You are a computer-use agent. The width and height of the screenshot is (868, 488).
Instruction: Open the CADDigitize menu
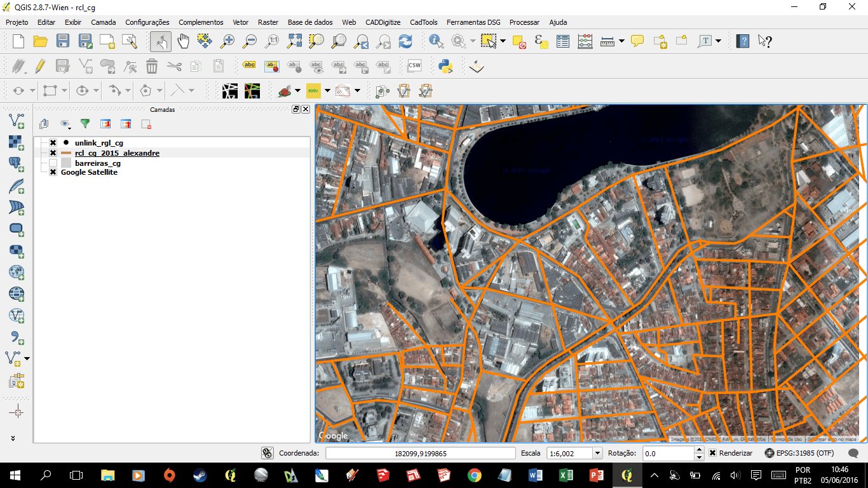coord(383,22)
